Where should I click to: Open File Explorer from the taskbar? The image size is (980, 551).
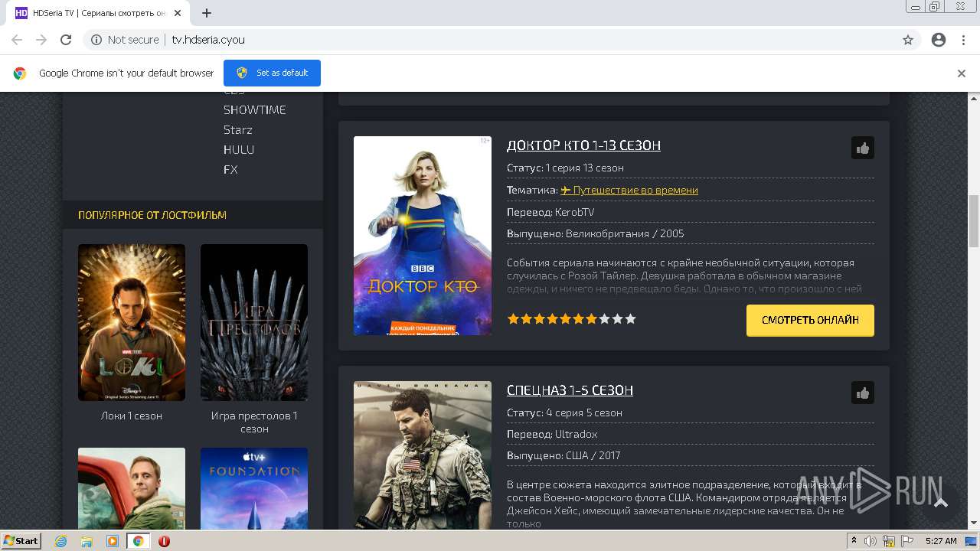click(87, 541)
